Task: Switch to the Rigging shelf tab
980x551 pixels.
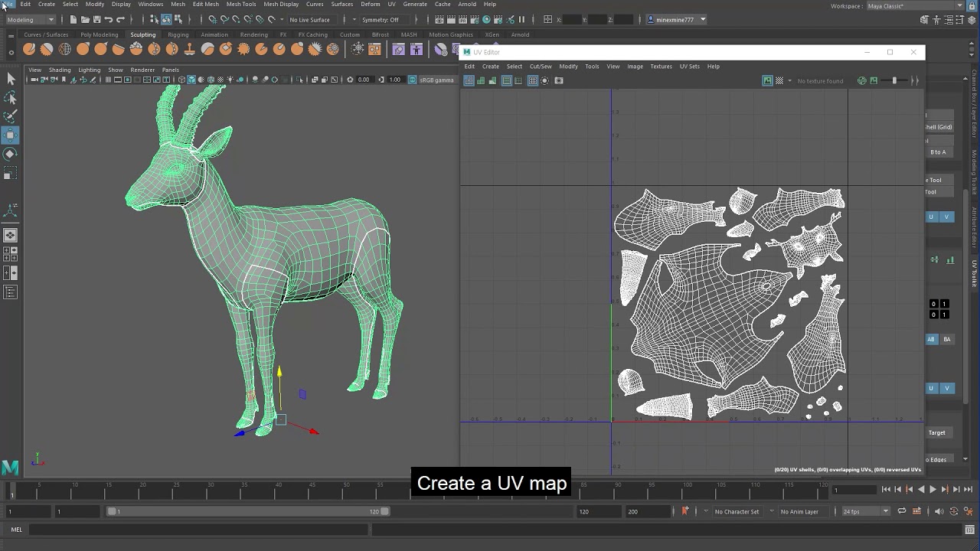Action: point(178,34)
